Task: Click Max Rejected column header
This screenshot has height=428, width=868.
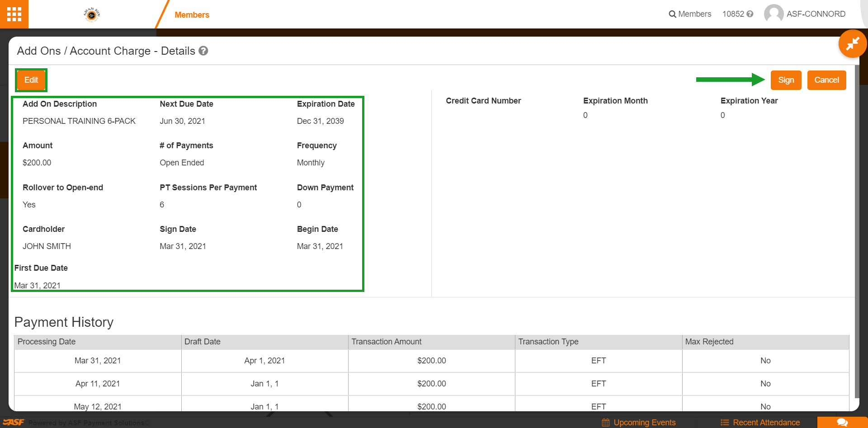Action: tap(765, 342)
